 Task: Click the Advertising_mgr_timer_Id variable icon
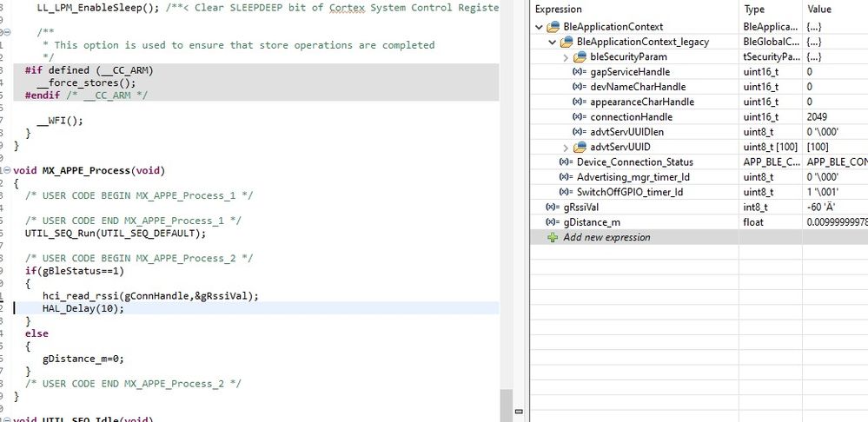(567, 177)
